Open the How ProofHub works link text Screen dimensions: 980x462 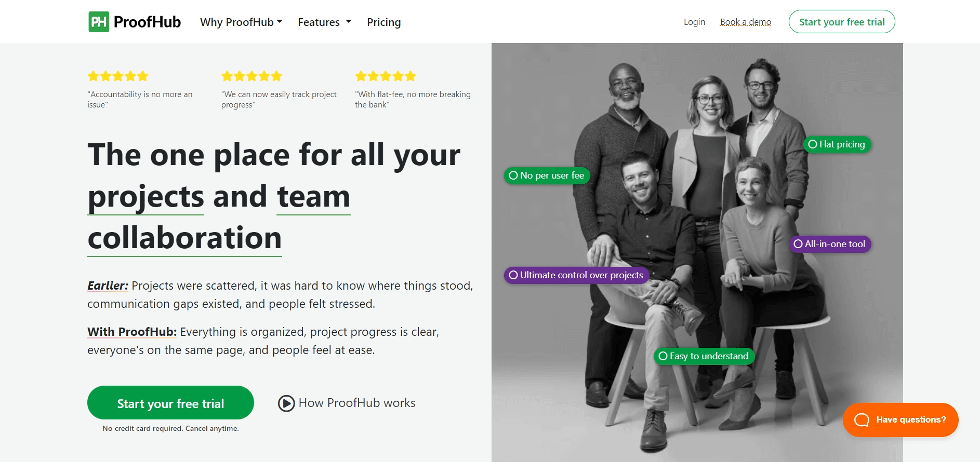coord(357,403)
